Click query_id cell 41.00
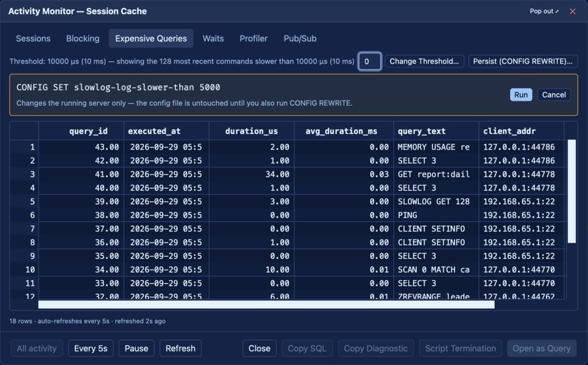588x365 pixels. click(81, 174)
